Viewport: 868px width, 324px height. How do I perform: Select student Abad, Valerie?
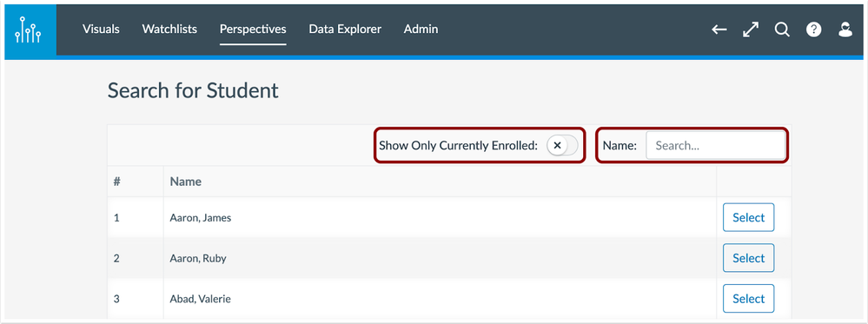tap(748, 299)
